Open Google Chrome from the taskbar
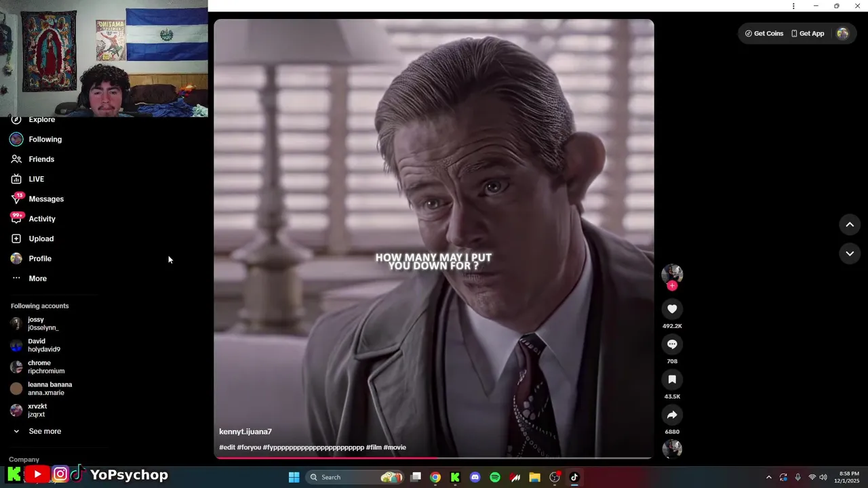Viewport: 868px width, 488px height. click(x=435, y=477)
